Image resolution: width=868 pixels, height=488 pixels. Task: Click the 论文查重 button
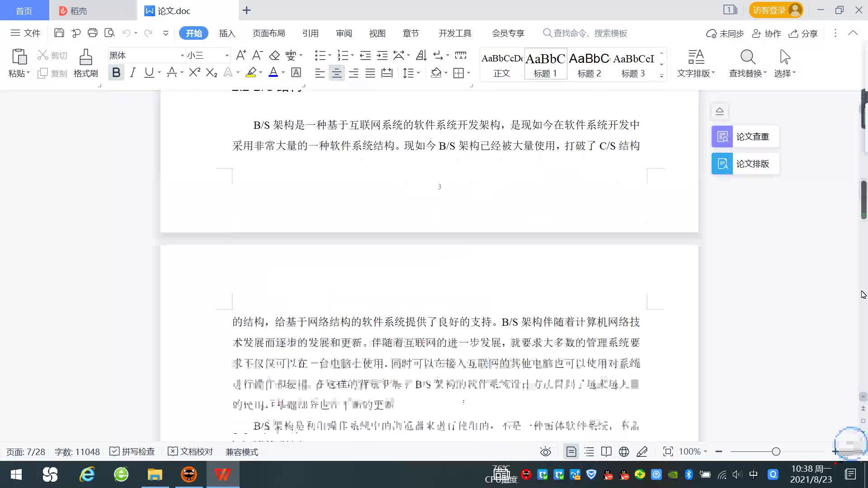745,136
